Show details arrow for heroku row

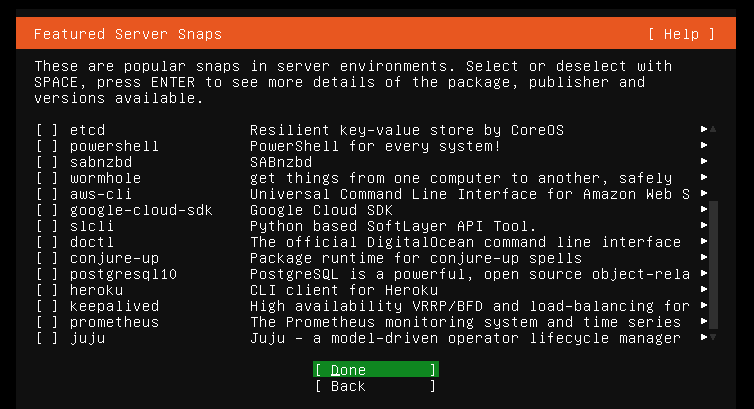click(x=704, y=289)
